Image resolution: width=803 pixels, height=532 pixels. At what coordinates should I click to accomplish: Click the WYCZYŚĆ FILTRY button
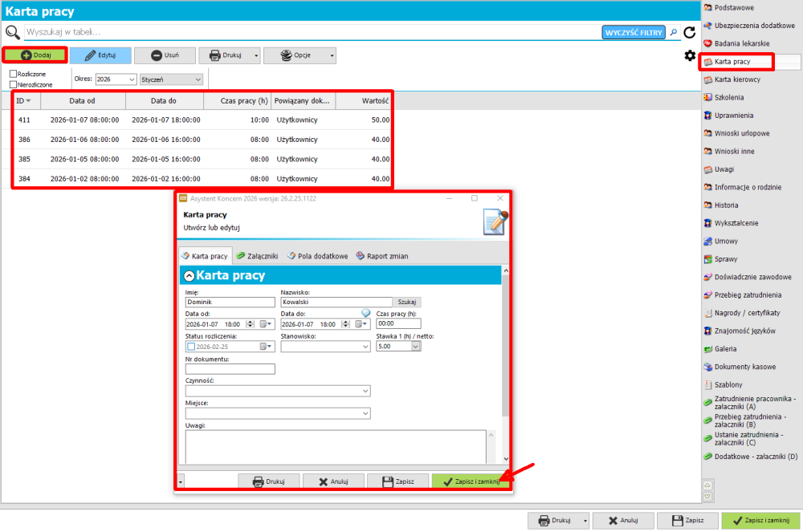pos(634,32)
